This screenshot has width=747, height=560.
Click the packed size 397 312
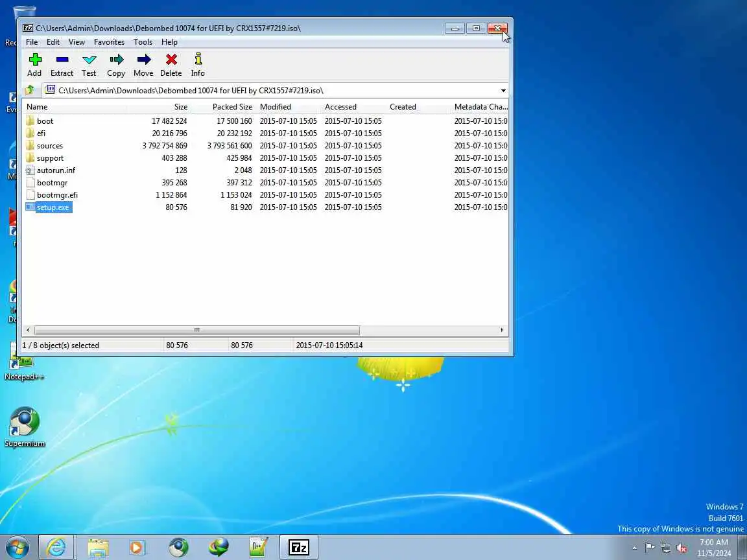point(239,183)
